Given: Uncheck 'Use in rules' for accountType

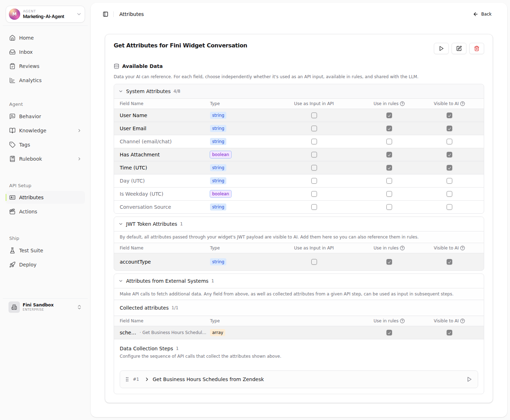Looking at the screenshot, I should [389, 262].
